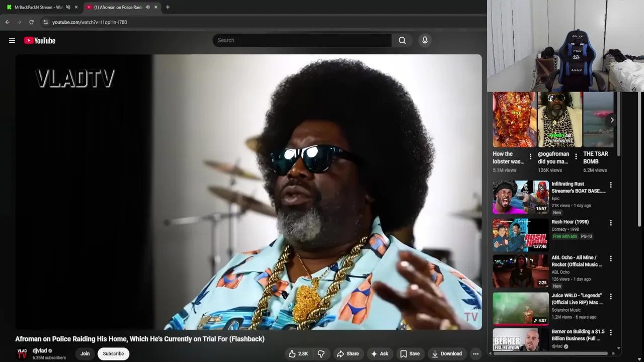The image size is (644, 362).
Task: Click the Solarshot Music channel name
Action: click(567, 310)
